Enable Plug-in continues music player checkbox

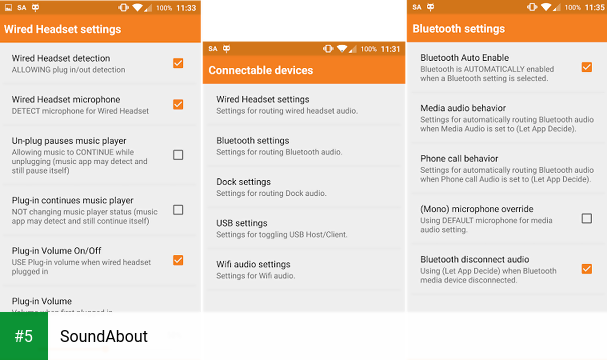click(178, 210)
